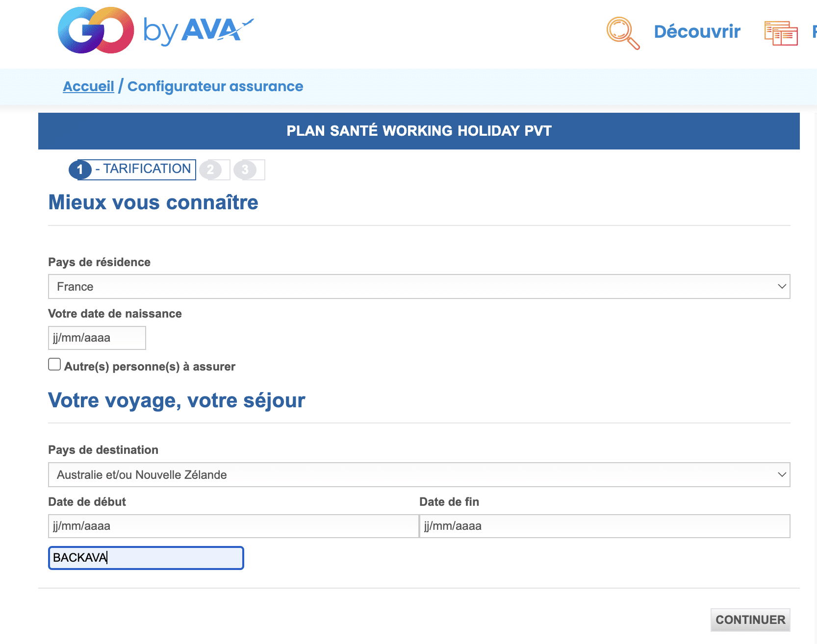Click the Date de début field
Viewport: 817px width, 644px height.
(233, 526)
